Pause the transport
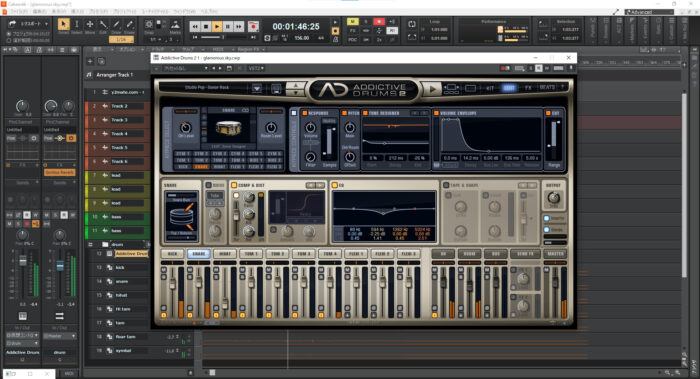 tap(228, 27)
